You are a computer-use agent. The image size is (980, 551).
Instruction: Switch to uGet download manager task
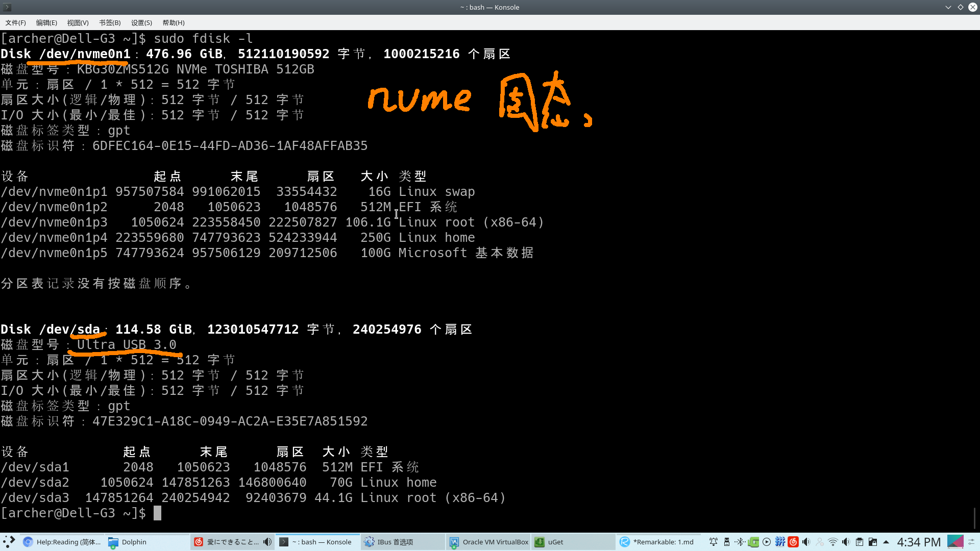tap(573, 542)
